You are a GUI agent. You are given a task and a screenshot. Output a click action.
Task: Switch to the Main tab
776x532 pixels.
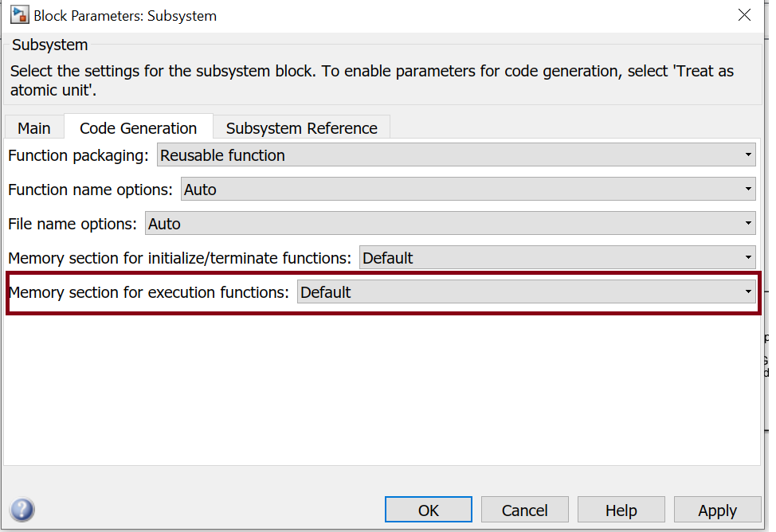34,127
